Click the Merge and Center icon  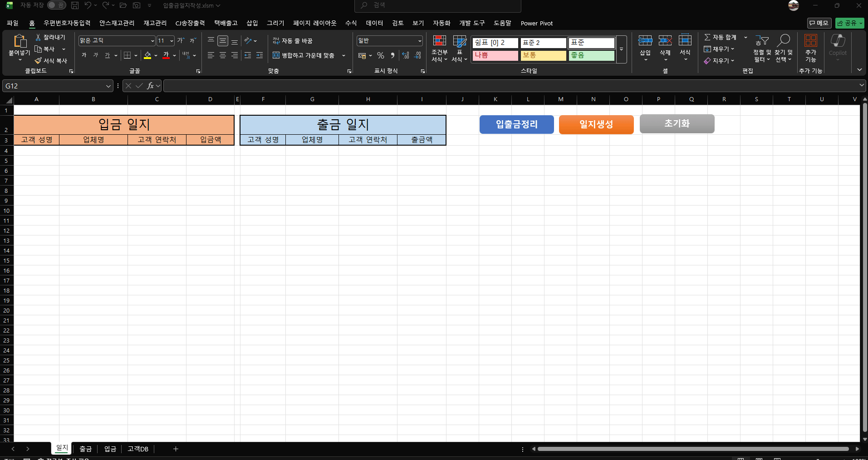pyautogui.click(x=276, y=55)
